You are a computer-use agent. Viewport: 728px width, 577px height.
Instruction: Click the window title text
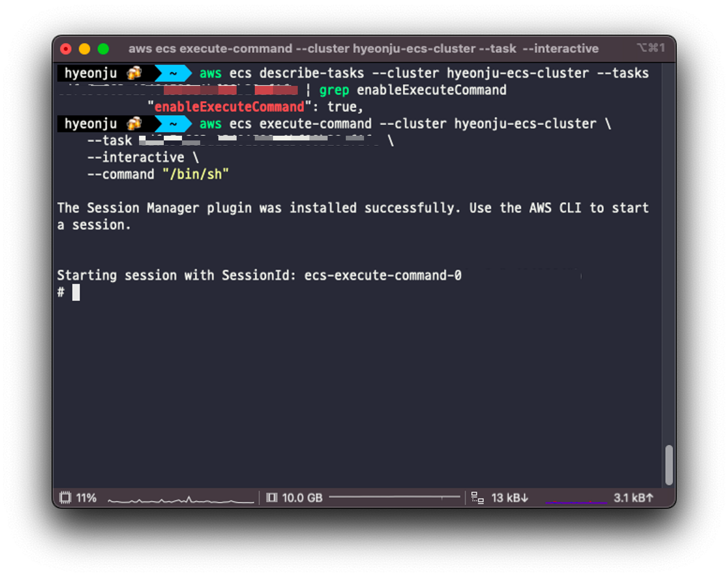(363, 48)
